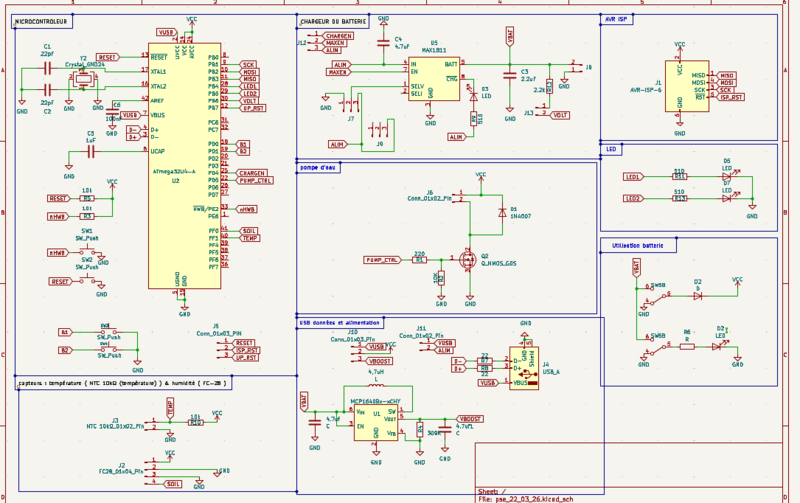Image resolution: width=800 pixels, height=503 pixels.
Task: Select the MCP1640 boost converter U1
Action: click(x=376, y=422)
